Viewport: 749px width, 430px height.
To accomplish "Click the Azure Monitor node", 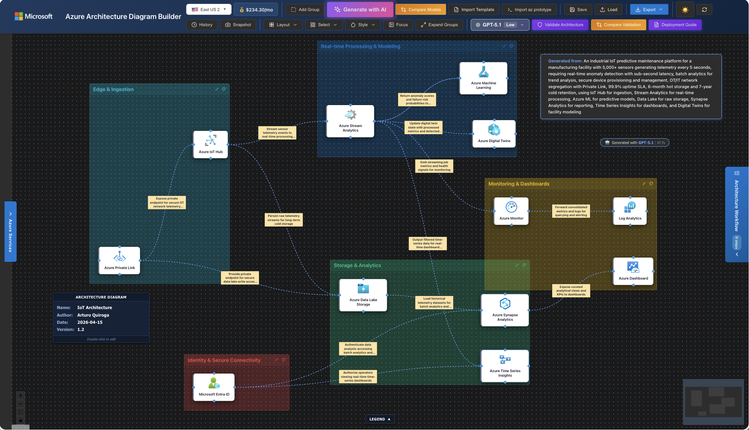I will pos(511,211).
